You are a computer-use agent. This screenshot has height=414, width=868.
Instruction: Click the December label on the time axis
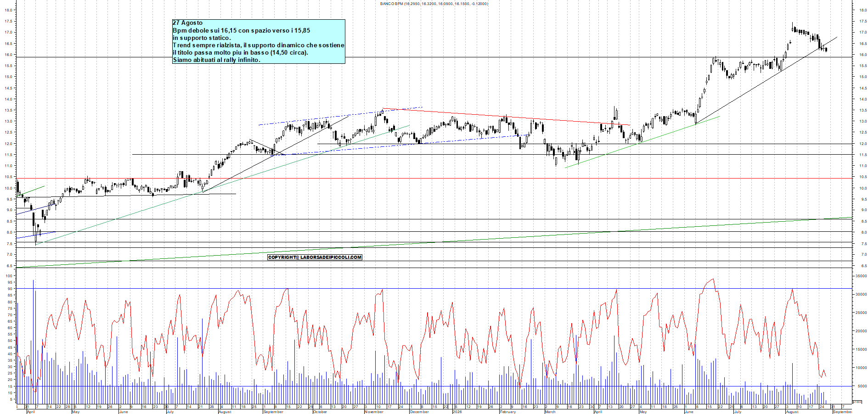click(419, 412)
